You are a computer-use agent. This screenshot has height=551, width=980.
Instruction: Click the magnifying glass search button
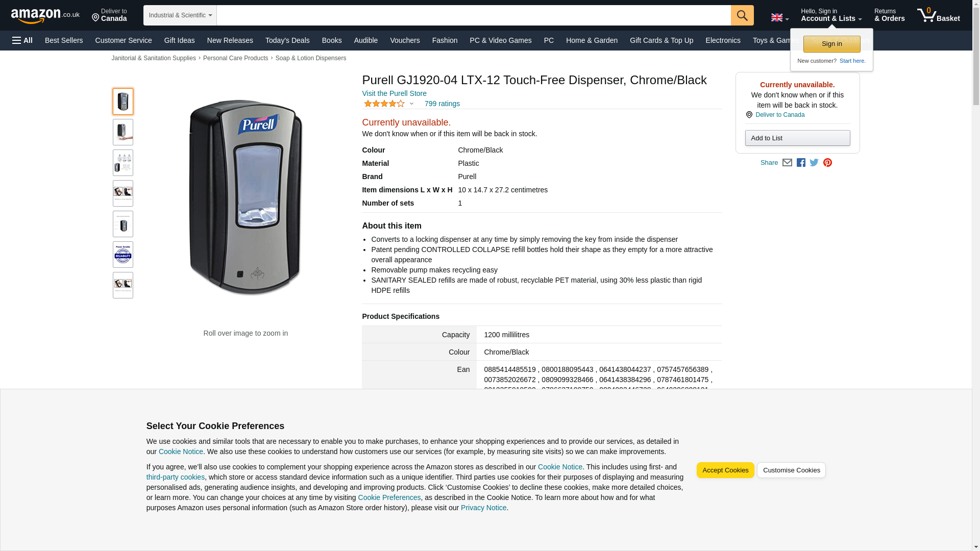tap(742, 15)
